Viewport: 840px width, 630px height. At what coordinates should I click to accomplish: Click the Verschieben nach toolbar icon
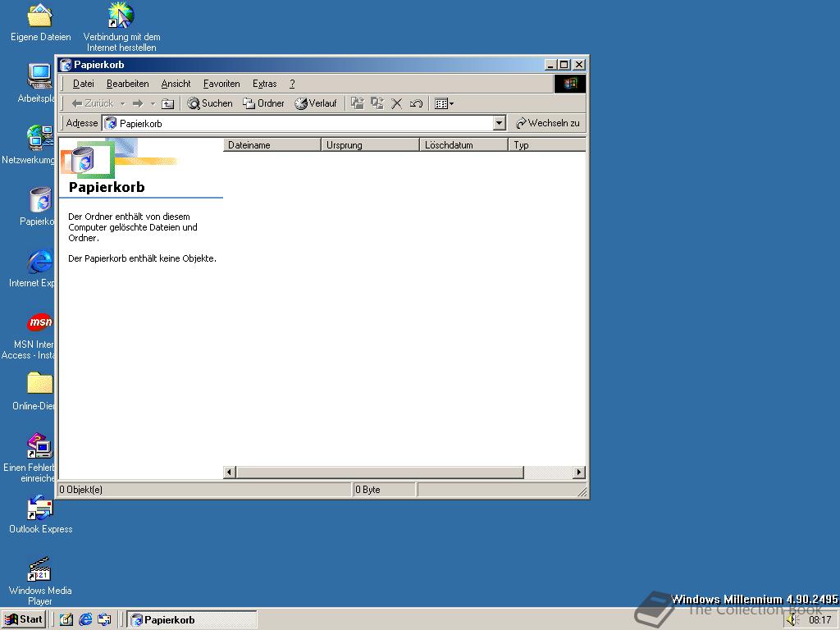[357, 103]
